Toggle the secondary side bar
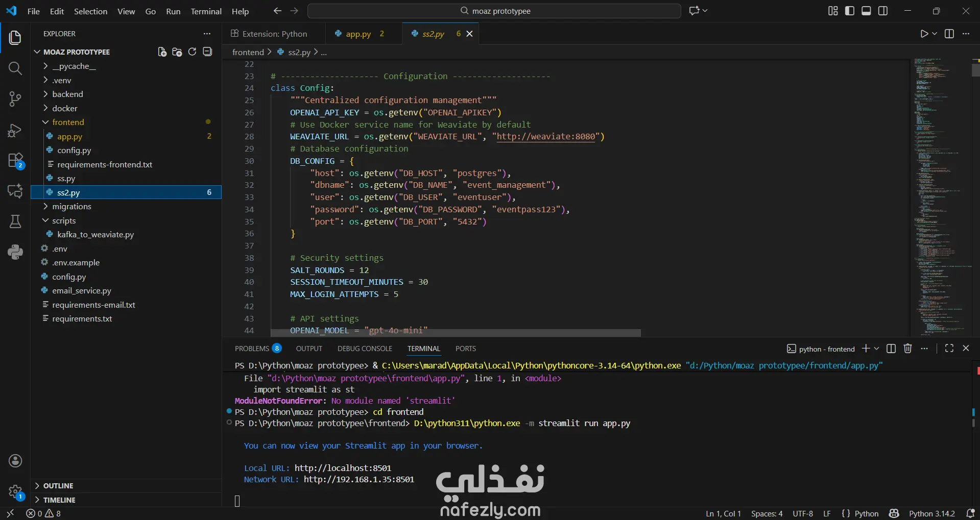 tap(883, 11)
